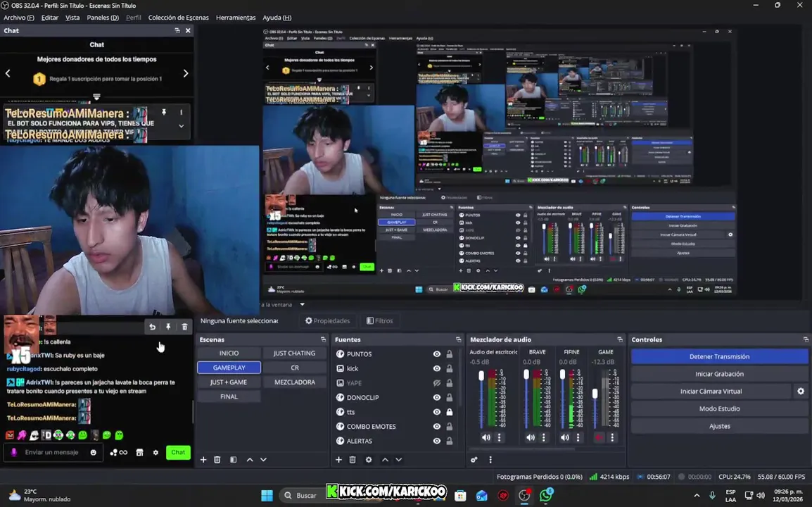Reply to hovered chat message arrow icon
Screen dimensions: 812x507
[152, 327]
